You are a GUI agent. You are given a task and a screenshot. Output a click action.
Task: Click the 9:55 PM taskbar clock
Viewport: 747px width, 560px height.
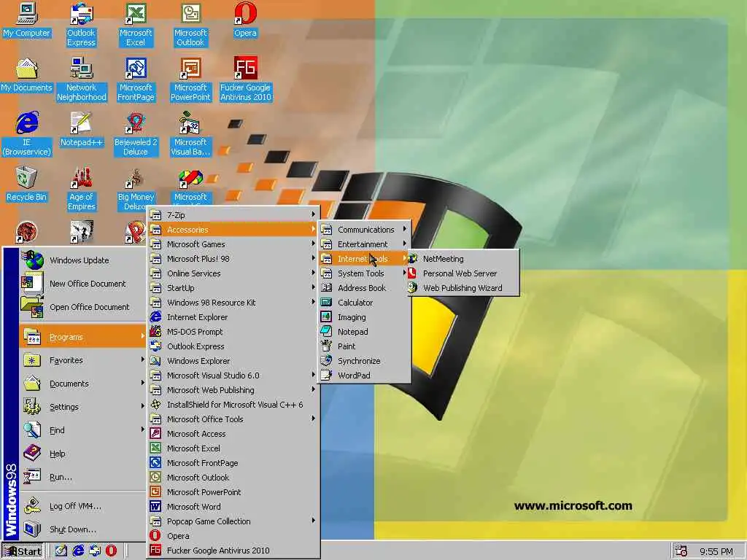pos(716,551)
